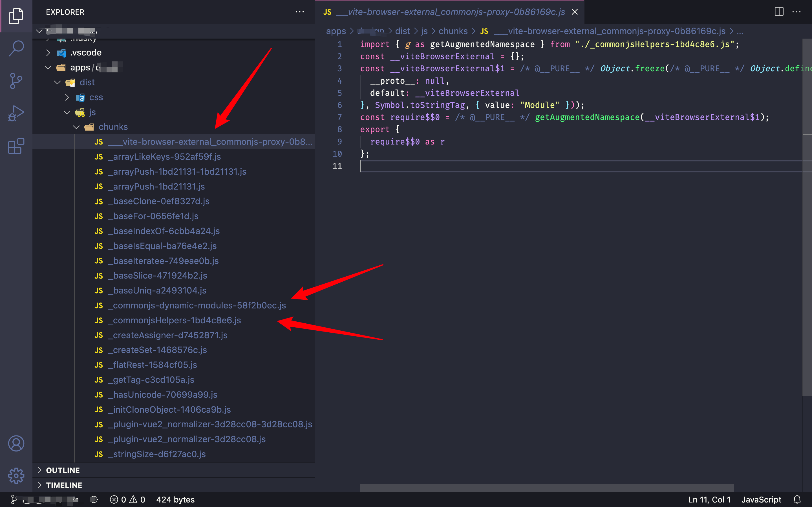Image resolution: width=812 pixels, height=507 pixels.
Task: Click the horizontal scrollbar in editor
Action: [547, 488]
